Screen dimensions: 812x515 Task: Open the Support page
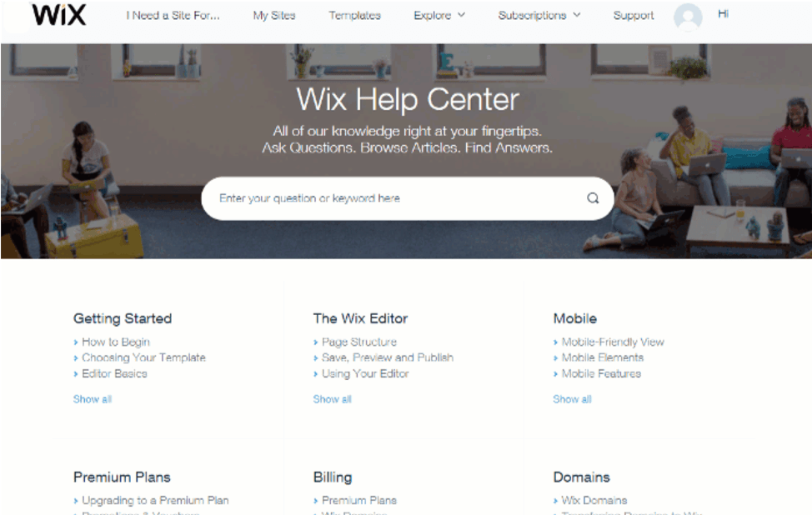pos(634,16)
